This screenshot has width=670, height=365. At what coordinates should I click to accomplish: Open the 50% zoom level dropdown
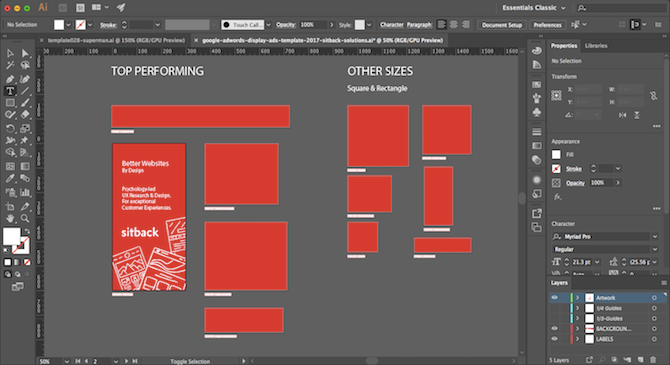tap(67, 361)
